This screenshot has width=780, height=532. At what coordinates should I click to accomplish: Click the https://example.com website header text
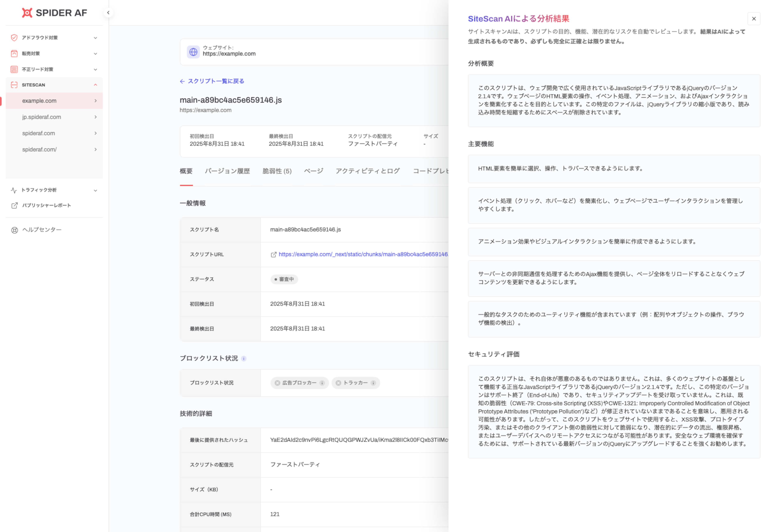229,54
